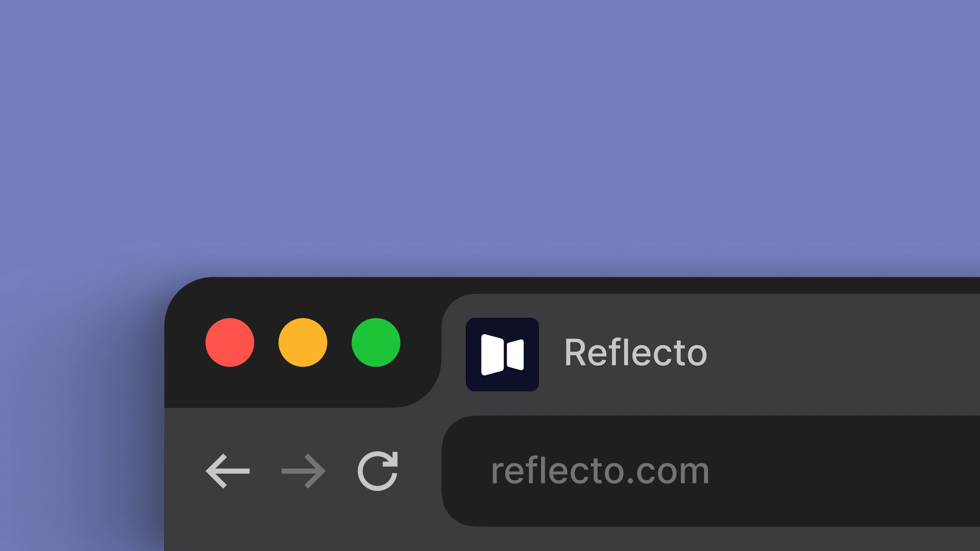Screen dimensions: 980x551
Task: Focus the address bar showing reflecto.com
Action: [710, 471]
